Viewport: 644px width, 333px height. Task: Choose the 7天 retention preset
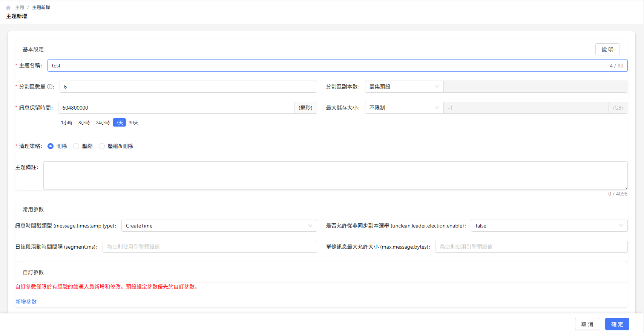[119, 123]
